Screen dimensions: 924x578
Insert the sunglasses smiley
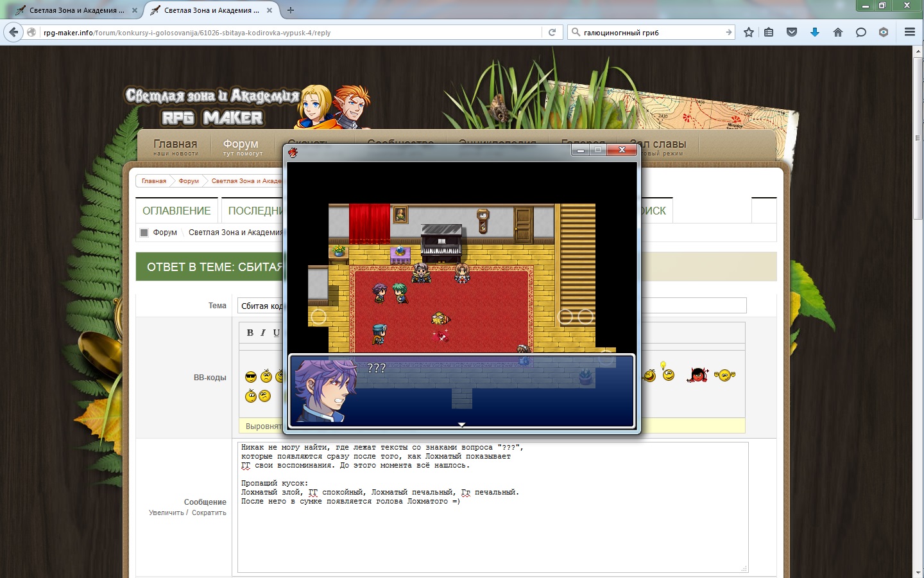point(251,377)
